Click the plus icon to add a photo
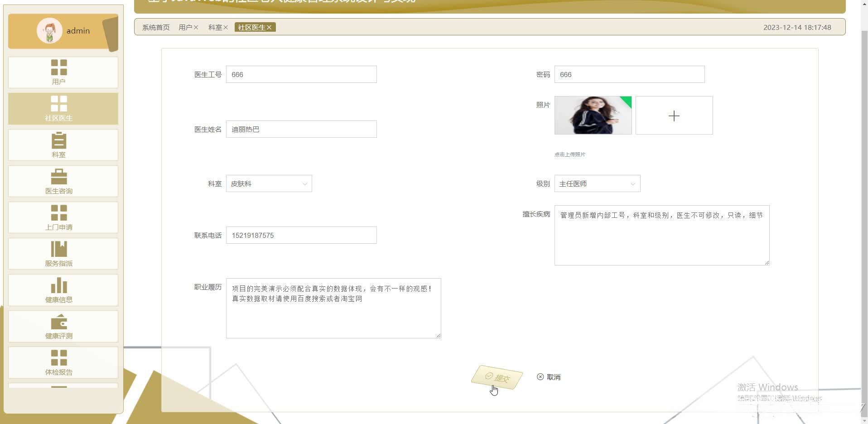Image resolution: width=868 pixels, height=424 pixels. coord(674,116)
